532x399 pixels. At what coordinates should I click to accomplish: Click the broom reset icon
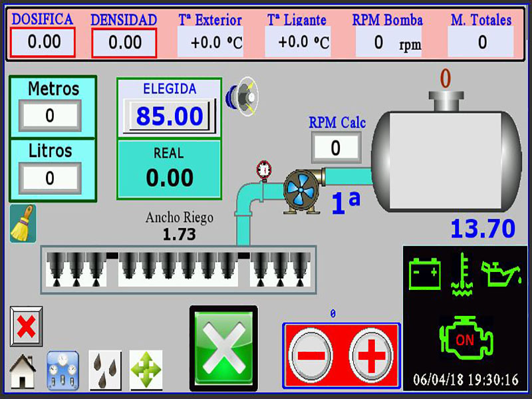point(23,223)
